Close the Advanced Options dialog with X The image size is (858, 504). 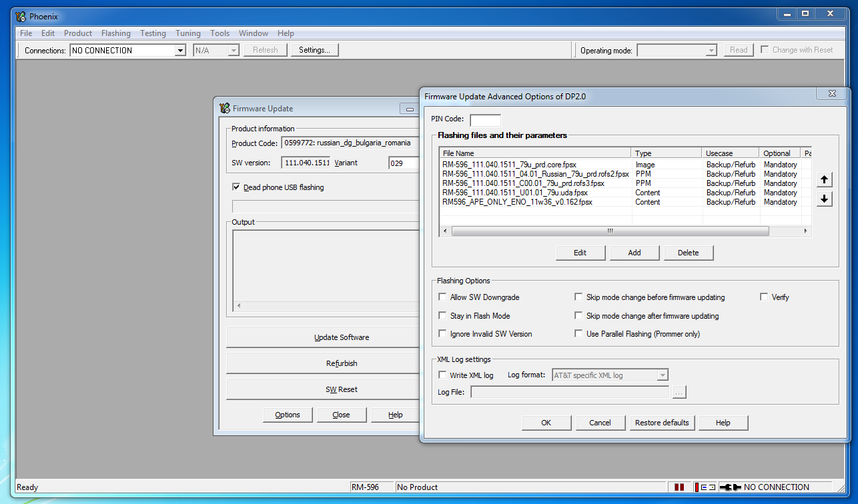(832, 94)
